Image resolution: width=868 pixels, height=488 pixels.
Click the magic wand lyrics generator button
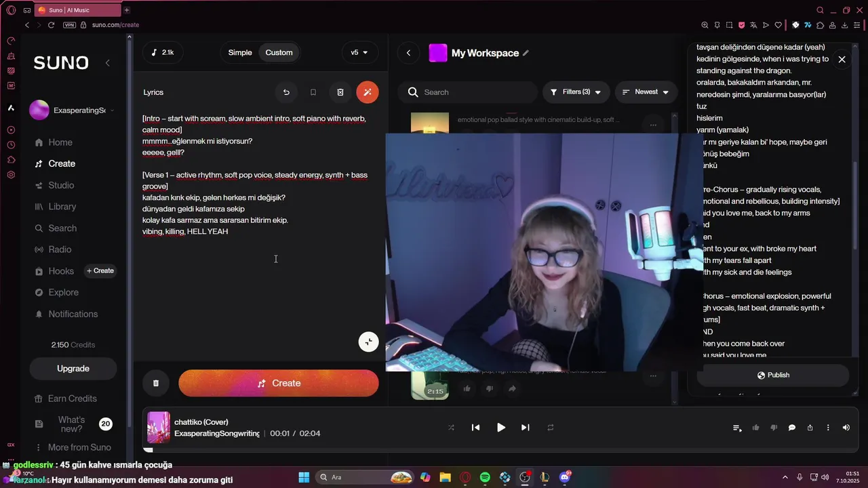click(x=368, y=92)
